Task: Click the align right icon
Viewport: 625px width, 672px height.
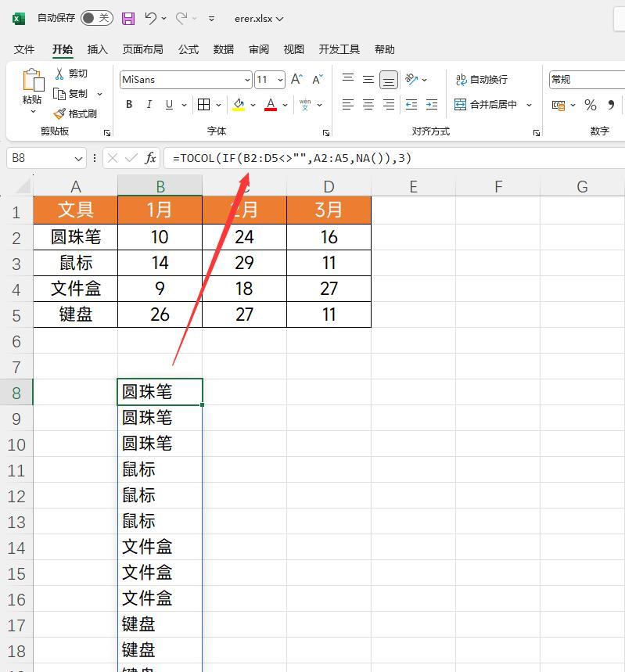Action: (389, 105)
